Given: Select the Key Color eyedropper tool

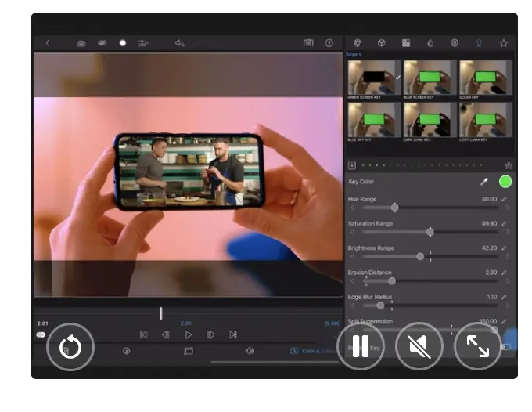Looking at the screenshot, I should pyautogui.click(x=484, y=182).
